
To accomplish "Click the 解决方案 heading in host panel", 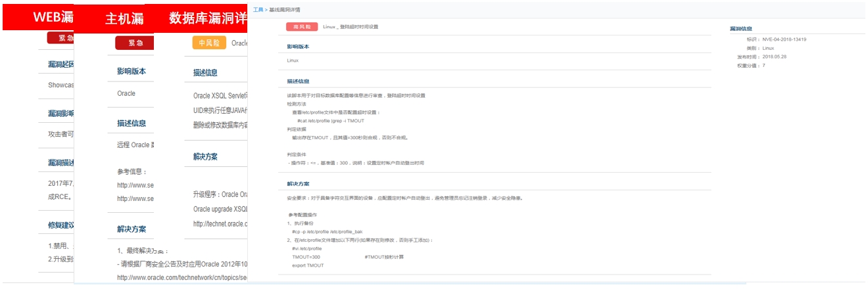I will [132, 229].
